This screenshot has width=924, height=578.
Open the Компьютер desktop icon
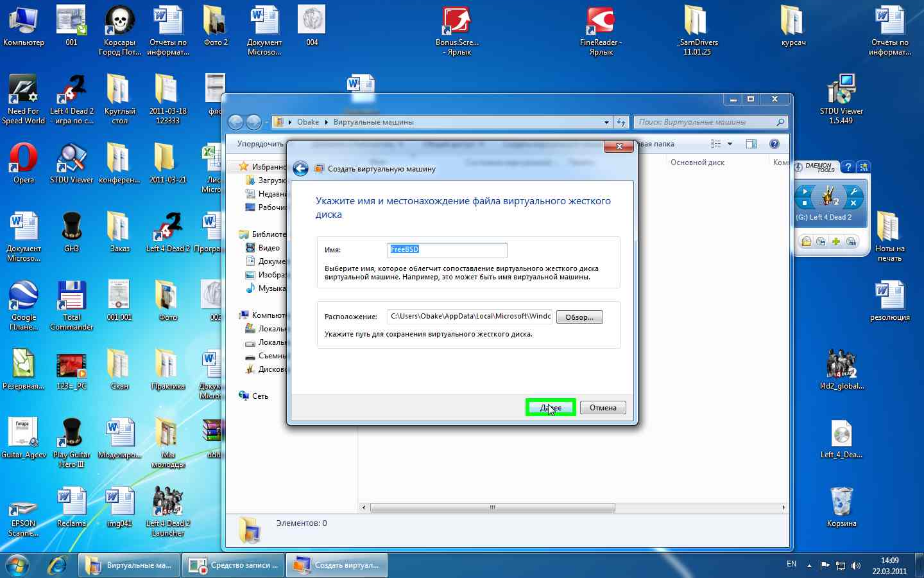point(24,26)
